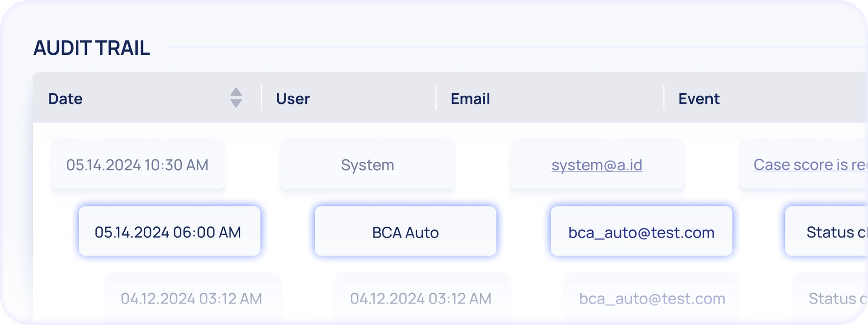Click the descending sort arrow in Date column
The image size is (868, 325).
click(x=236, y=104)
